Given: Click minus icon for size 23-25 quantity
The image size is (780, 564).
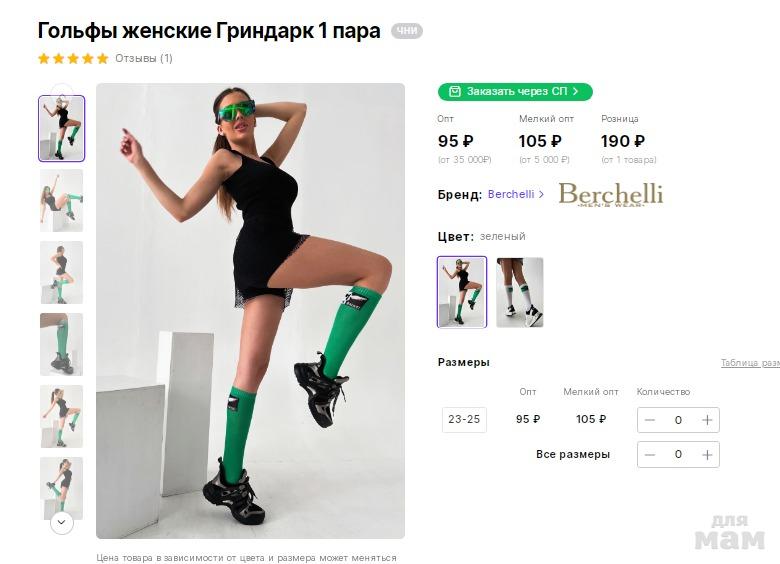Looking at the screenshot, I should tap(650, 420).
